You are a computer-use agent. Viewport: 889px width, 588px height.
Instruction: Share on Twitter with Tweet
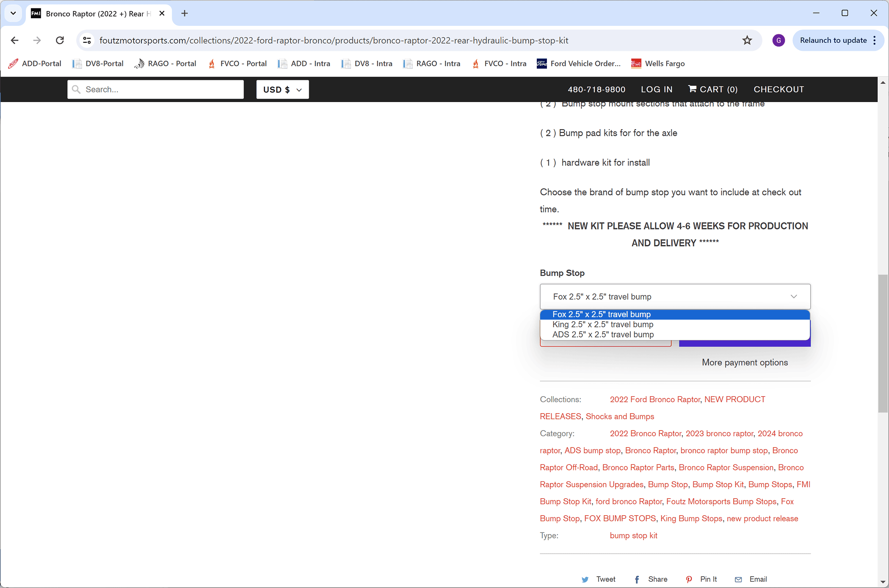[599, 579]
